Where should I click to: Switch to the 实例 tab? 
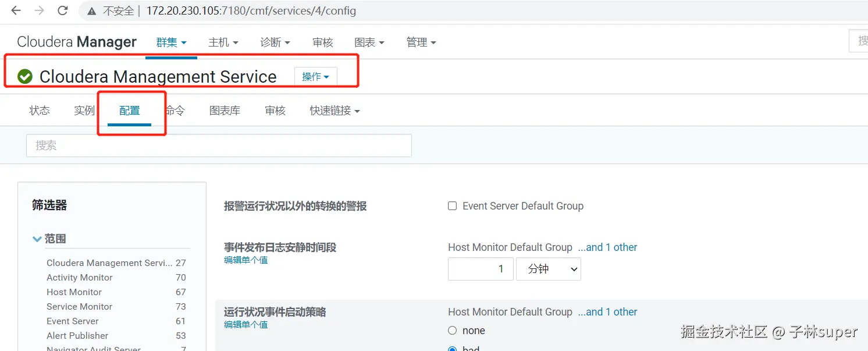(84, 111)
